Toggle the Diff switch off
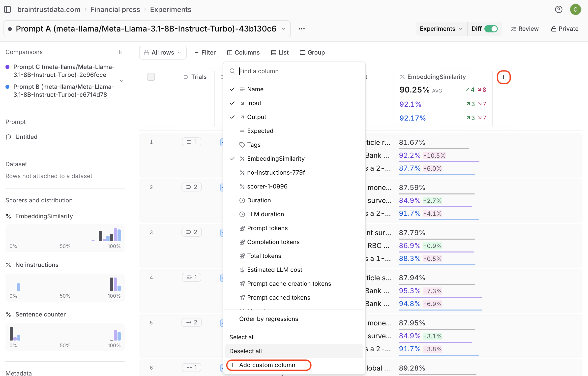 pos(491,29)
